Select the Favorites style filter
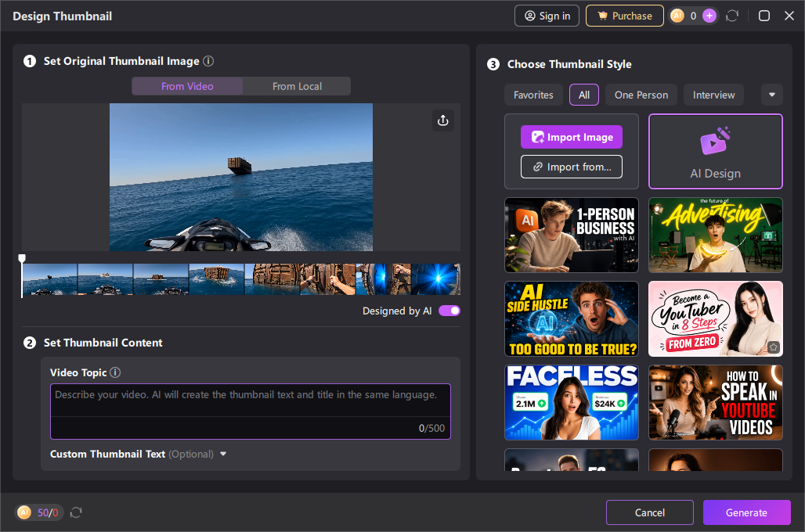This screenshot has height=532, width=805. tap(533, 95)
